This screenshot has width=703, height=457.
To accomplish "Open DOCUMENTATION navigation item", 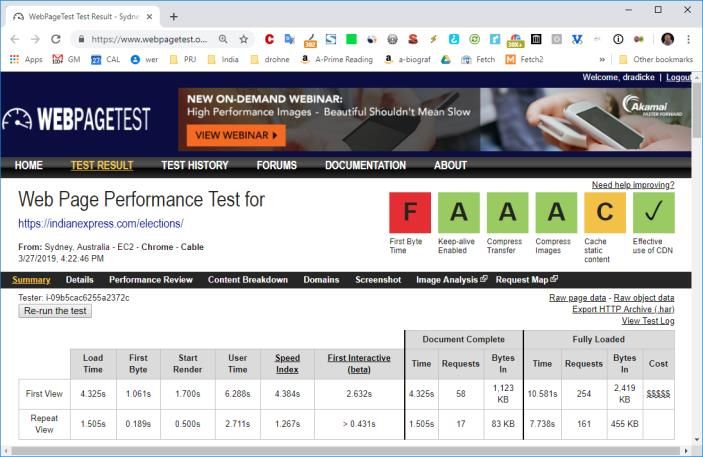I will coord(365,165).
